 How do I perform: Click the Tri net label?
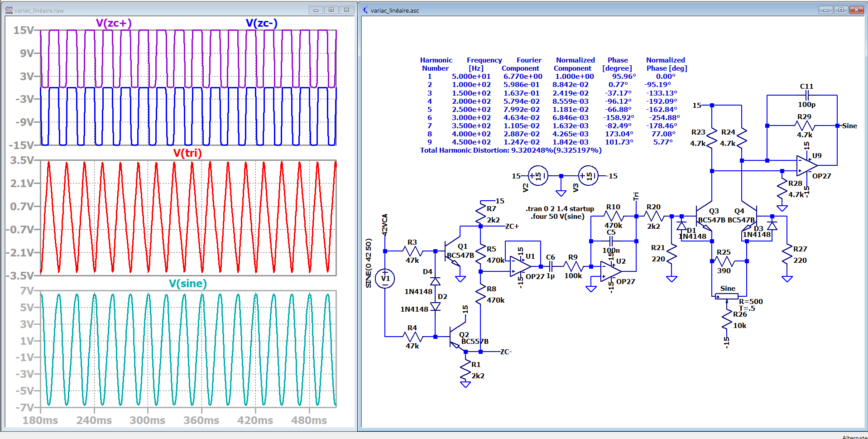[636, 196]
